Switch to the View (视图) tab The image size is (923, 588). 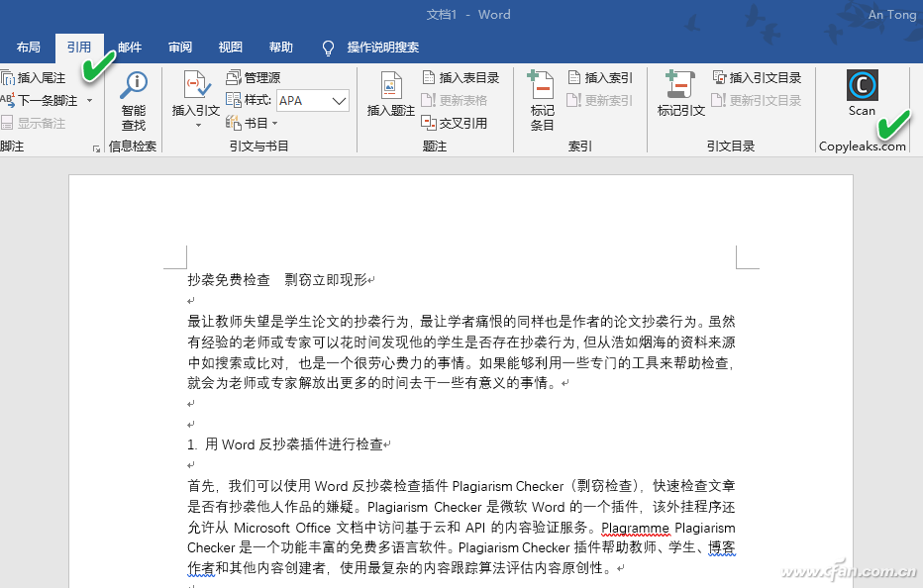(x=230, y=48)
